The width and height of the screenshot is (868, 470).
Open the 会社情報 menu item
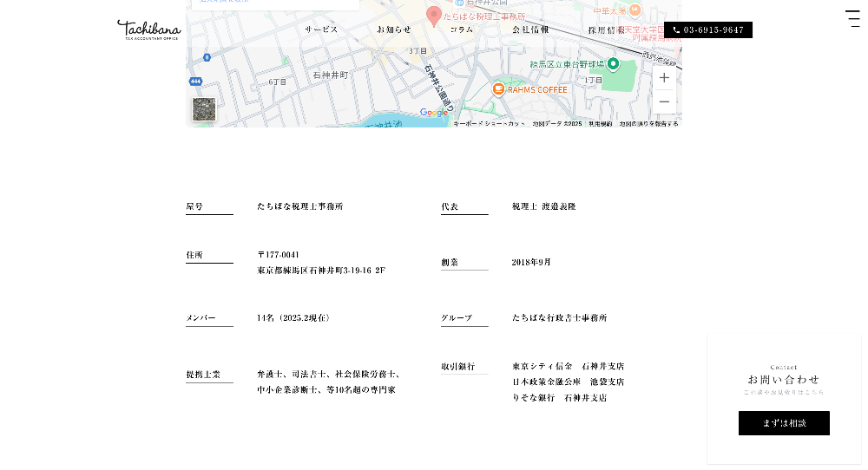(x=530, y=29)
